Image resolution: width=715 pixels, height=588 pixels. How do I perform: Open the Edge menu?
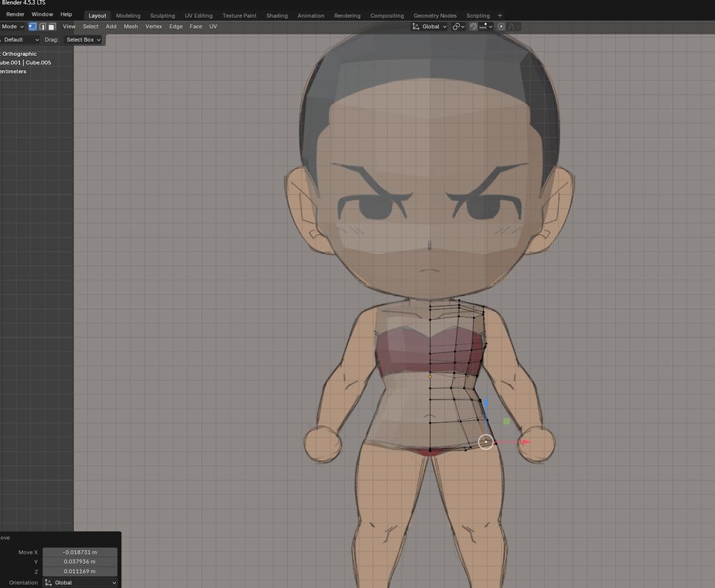pos(176,26)
